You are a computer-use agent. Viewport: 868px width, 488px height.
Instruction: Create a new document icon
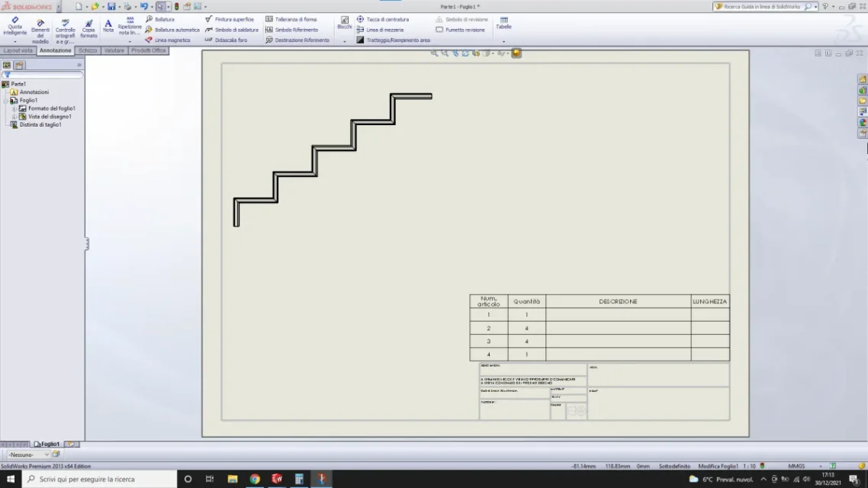(x=79, y=7)
